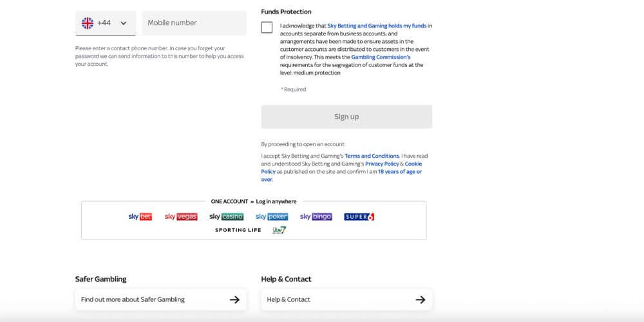
Task: Click the Sky Casino logo
Action: 227,217
